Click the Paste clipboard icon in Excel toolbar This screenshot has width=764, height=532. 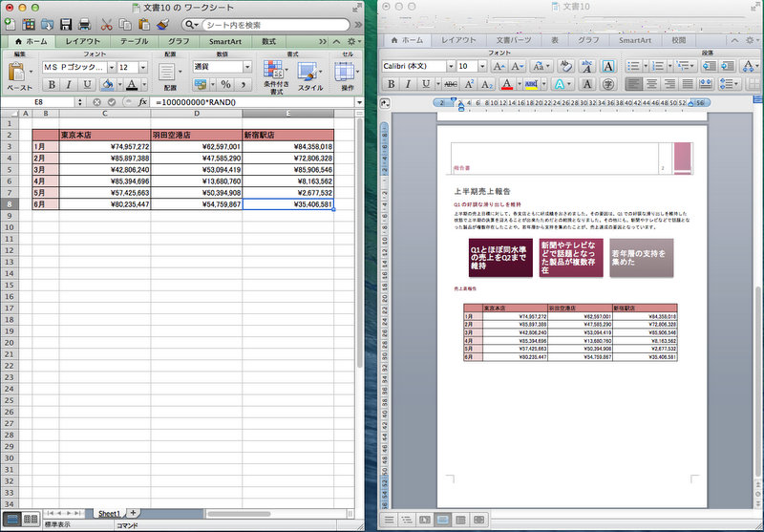pos(144,24)
